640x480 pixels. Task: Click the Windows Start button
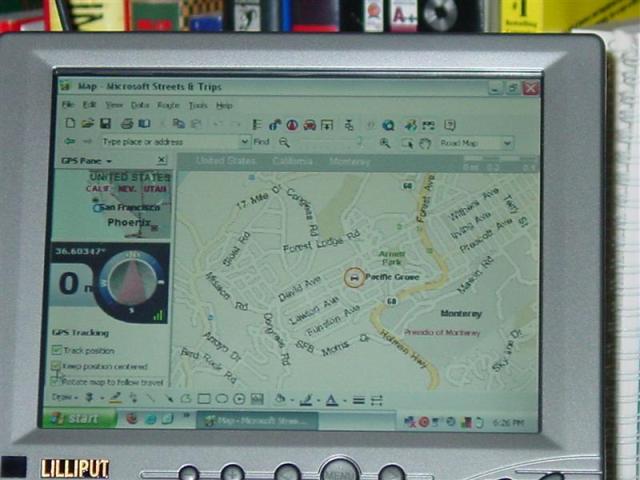80,419
